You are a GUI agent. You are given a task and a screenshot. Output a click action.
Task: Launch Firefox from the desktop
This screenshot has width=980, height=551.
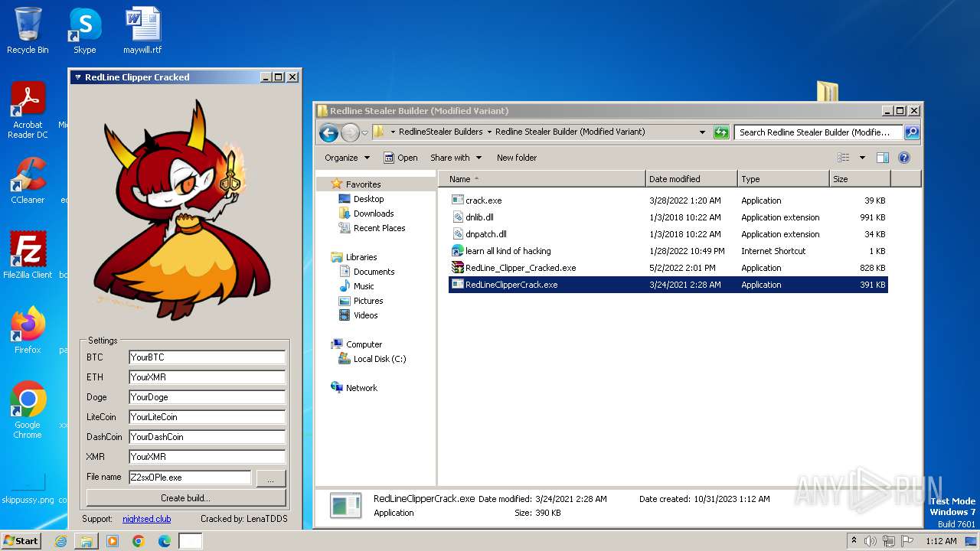pyautogui.click(x=28, y=330)
